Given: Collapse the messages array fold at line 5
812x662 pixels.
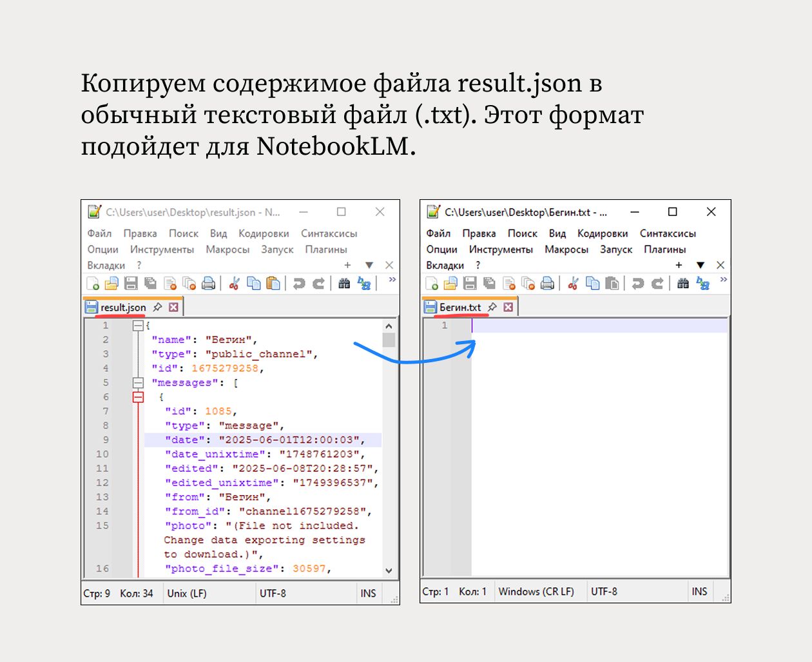Looking at the screenshot, I should tap(138, 382).
